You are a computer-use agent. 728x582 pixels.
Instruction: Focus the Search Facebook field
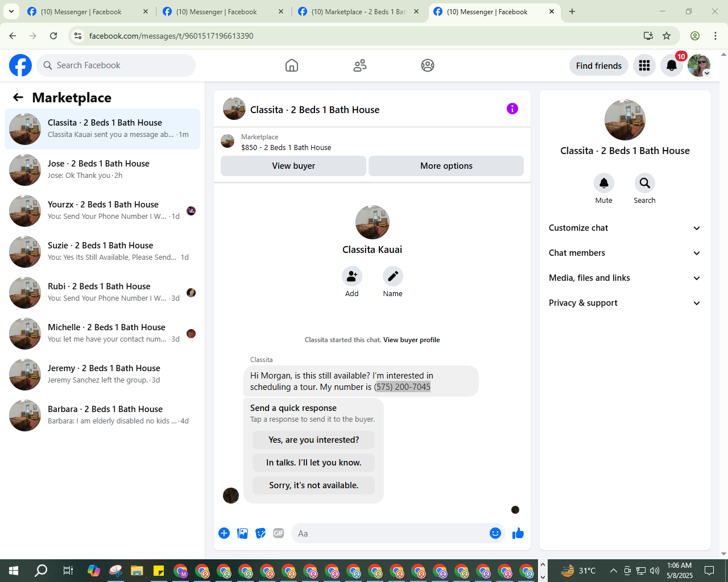tap(116, 65)
